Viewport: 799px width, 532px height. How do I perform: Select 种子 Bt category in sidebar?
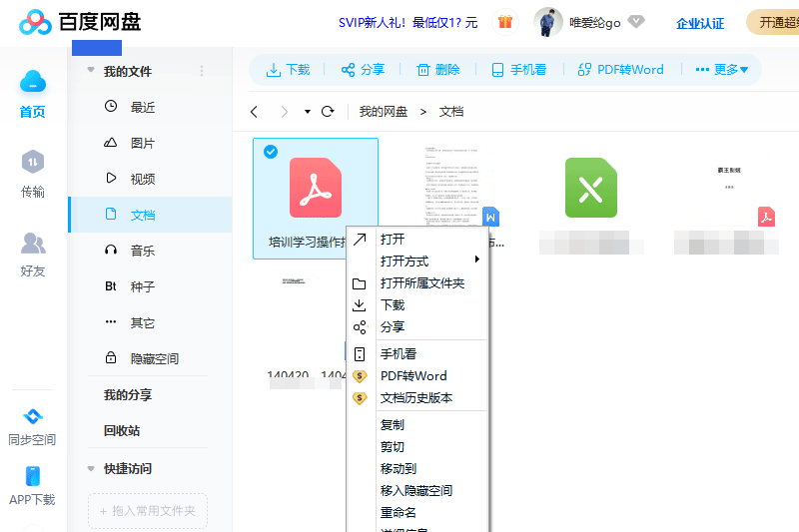(151, 286)
